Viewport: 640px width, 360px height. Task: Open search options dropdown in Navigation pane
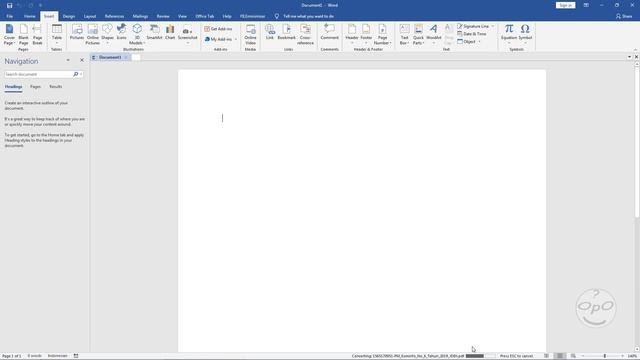coord(81,74)
